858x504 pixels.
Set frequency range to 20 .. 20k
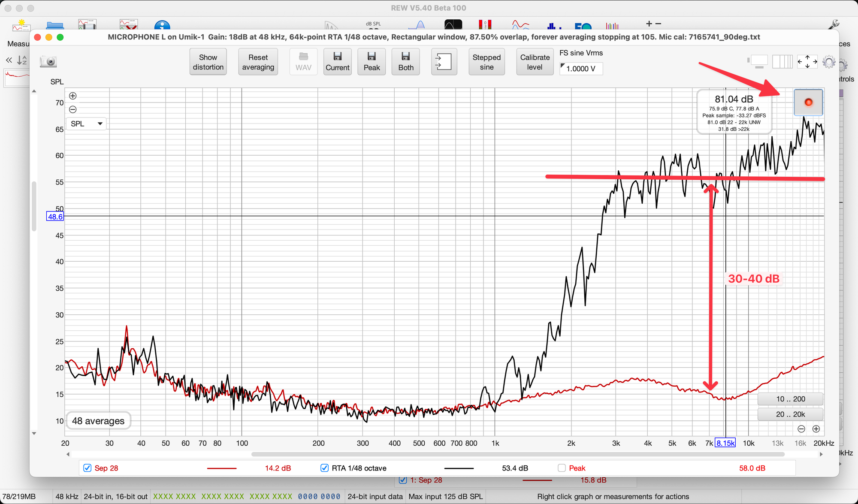pyautogui.click(x=790, y=414)
